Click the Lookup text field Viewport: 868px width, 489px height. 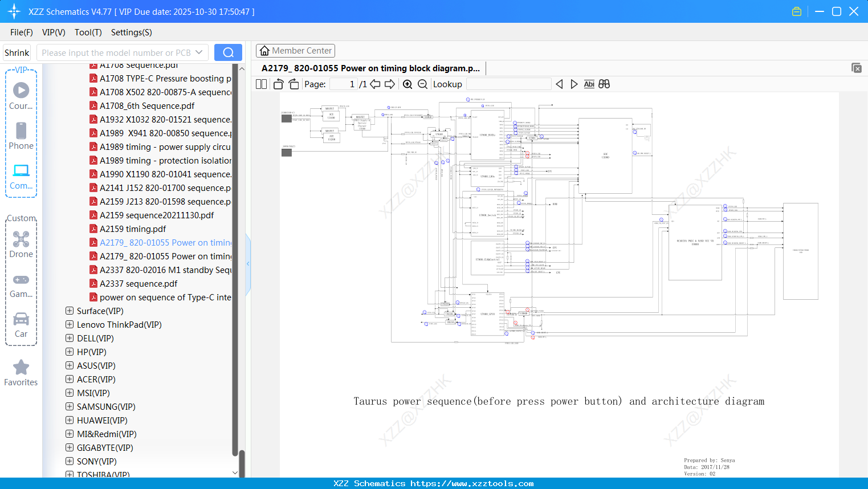tap(508, 84)
